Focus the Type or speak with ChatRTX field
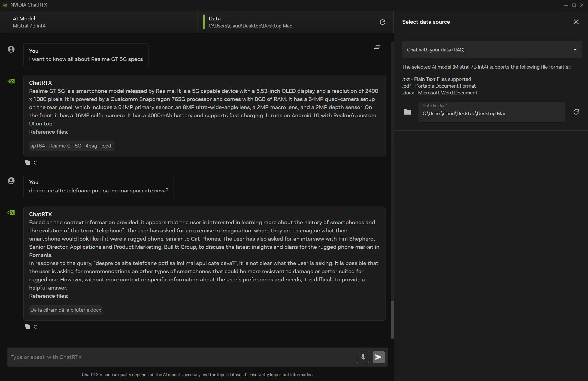Image resolution: width=588 pixels, height=381 pixels. pos(182,357)
